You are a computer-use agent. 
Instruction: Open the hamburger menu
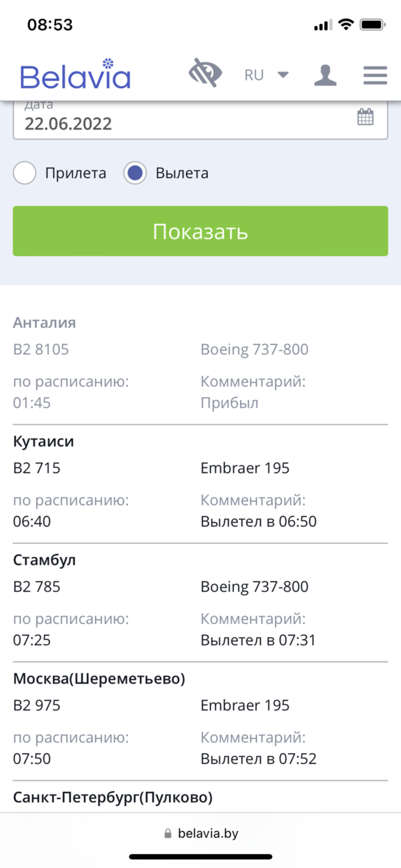coord(375,75)
